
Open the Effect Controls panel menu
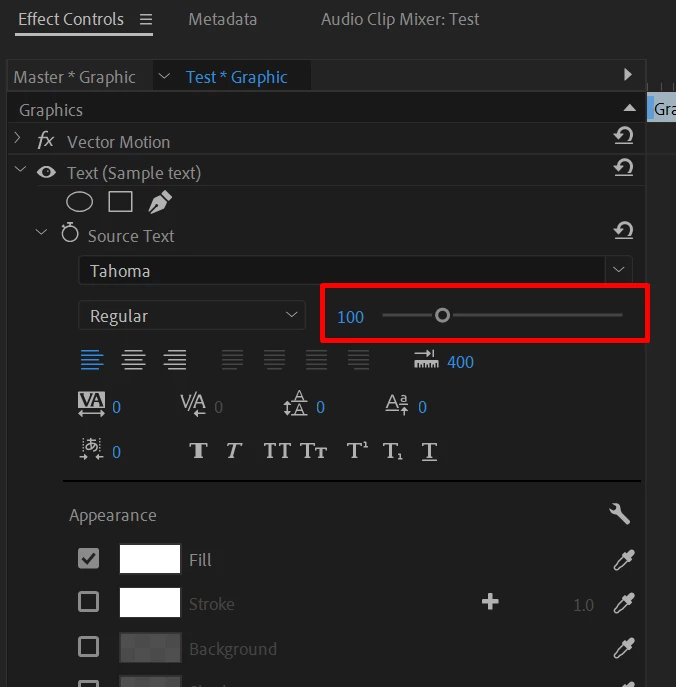(146, 19)
